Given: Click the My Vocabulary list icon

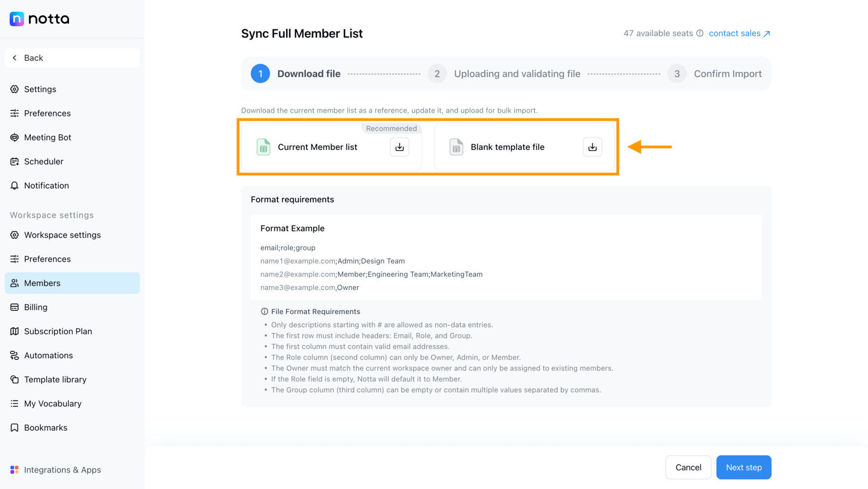Looking at the screenshot, I should tap(14, 404).
